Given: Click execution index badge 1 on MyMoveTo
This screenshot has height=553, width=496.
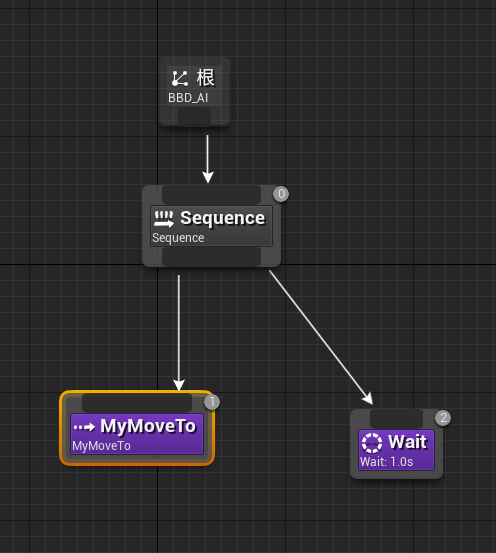Looking at the screenshot, I should [212, 402].
